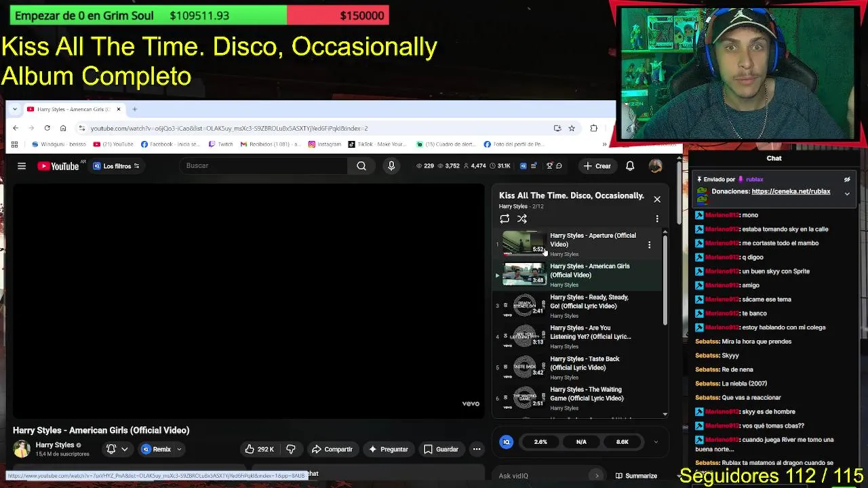
Task: Click the vidIQ logo in stats bar
Action: [507, 442]
